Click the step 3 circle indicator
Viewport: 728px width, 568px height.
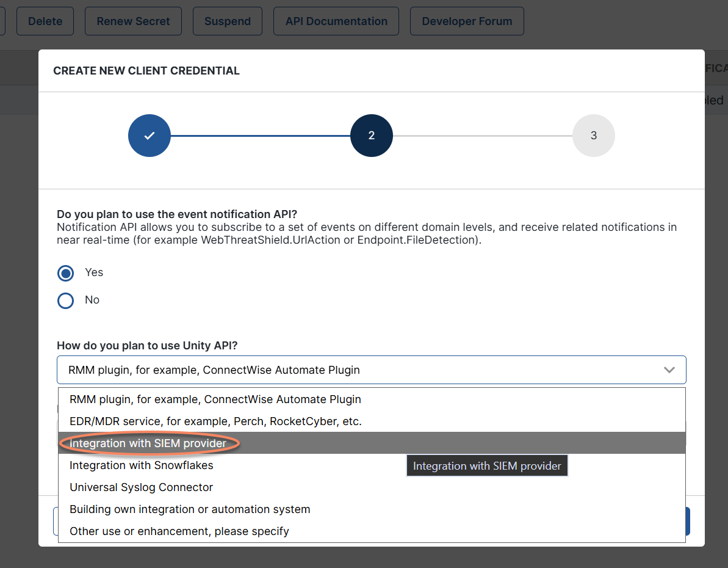(x=593, y=135)
